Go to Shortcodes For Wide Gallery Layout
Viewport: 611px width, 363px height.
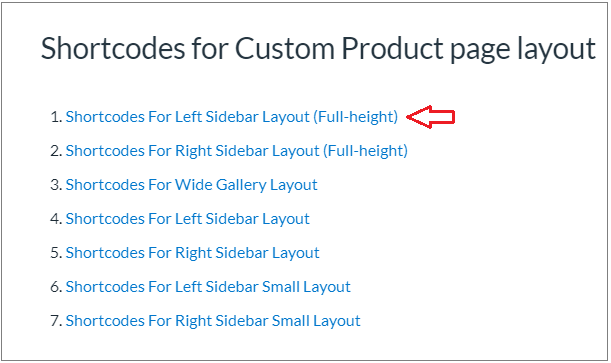point(191,185)
